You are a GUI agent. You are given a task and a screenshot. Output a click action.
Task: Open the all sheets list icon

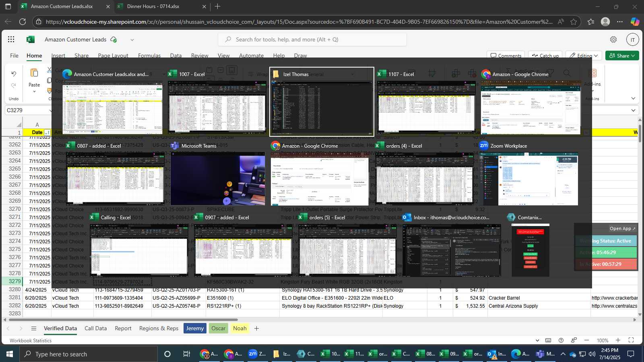tap(34, 328)
